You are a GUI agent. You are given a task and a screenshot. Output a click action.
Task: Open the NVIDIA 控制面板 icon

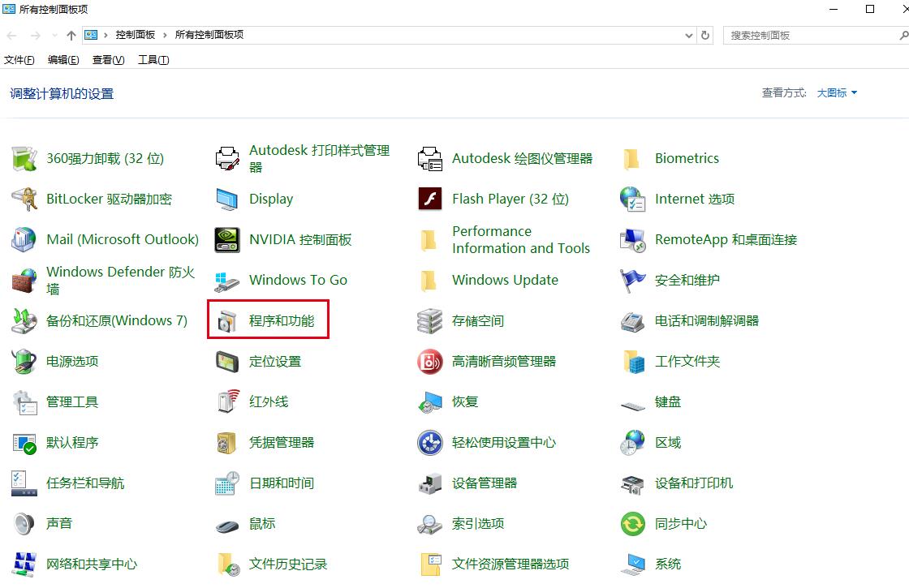[227, 239]
